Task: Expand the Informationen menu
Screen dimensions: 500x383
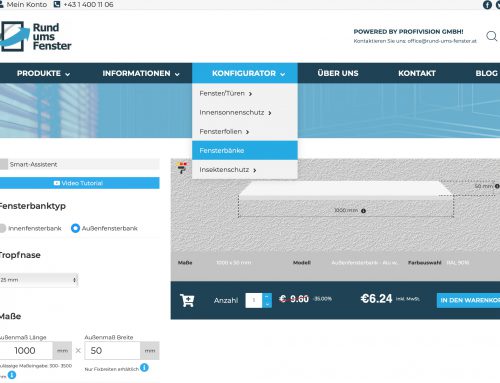Action: 141,73
